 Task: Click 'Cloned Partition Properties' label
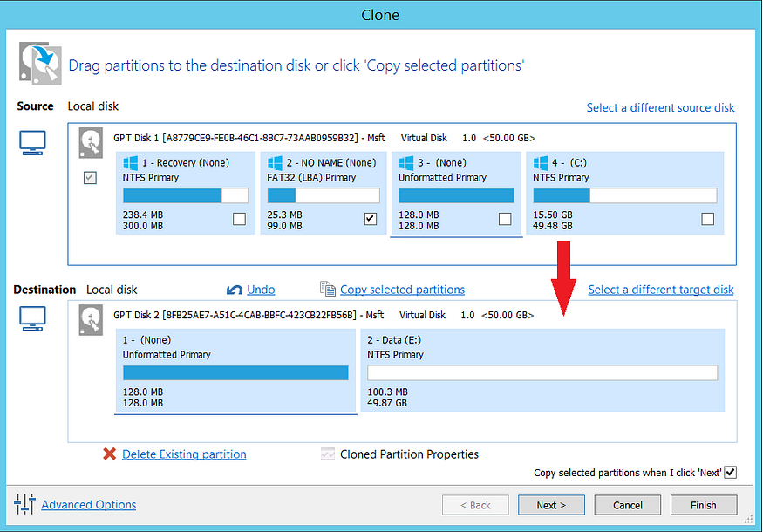click(409, 454)
